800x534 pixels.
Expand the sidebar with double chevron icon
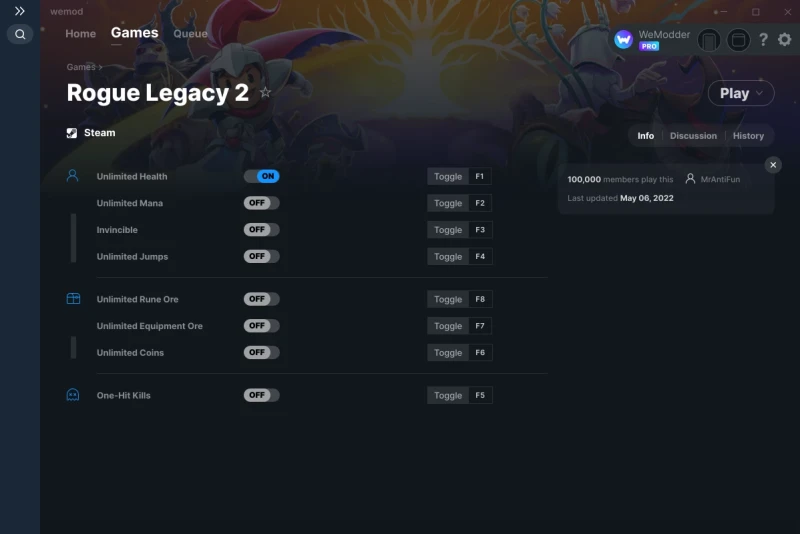click(x=19, y=11)
